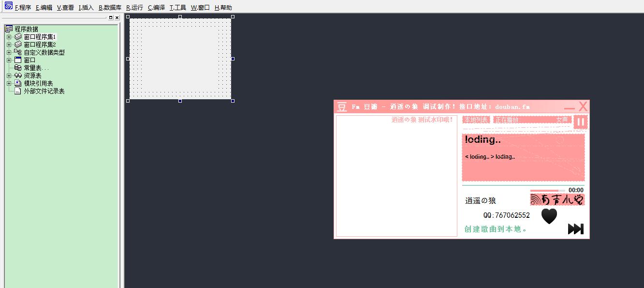Open the W.窗口 menu
The image size is (644, 288).
pyautogui.click(x=200, y=8)
